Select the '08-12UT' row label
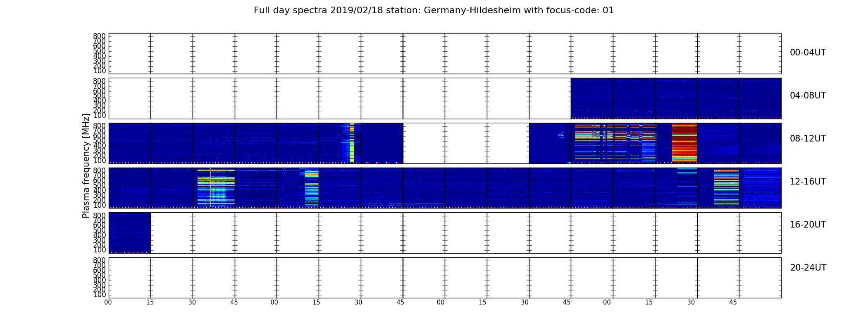 pos(808,139)
